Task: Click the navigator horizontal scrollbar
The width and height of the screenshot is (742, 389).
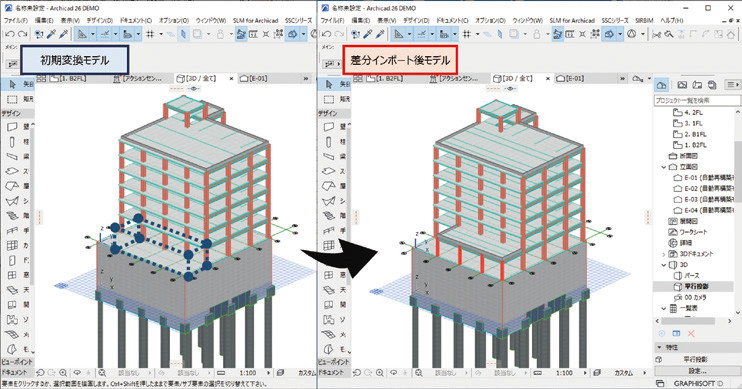Action: point(691,321)
